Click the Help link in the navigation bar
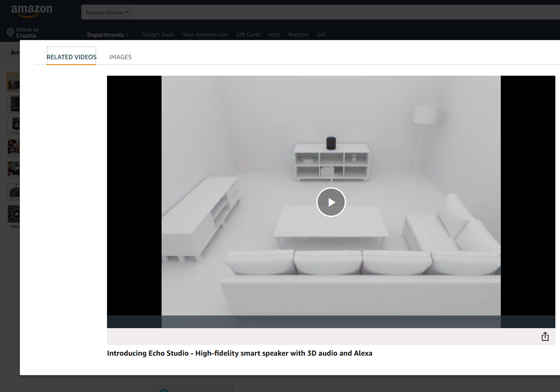The width and height of the screenshot is (560, 392). (x=274, y=35)
